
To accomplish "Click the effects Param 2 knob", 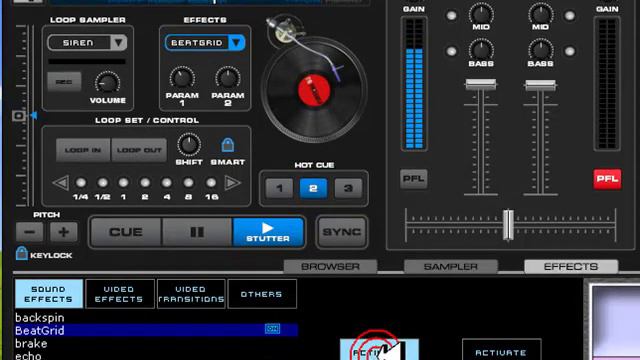I will coord(227,78).
